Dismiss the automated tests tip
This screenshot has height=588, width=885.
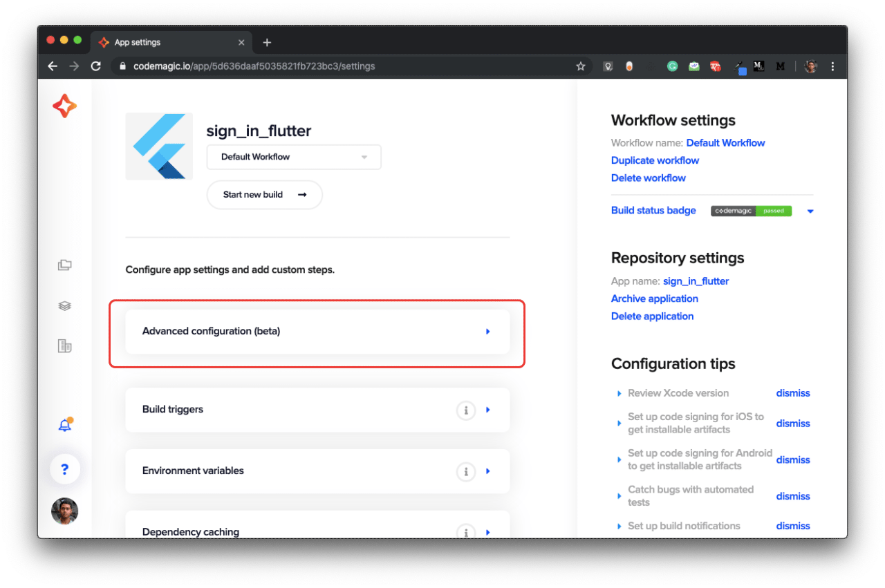[x=793, y=496]
